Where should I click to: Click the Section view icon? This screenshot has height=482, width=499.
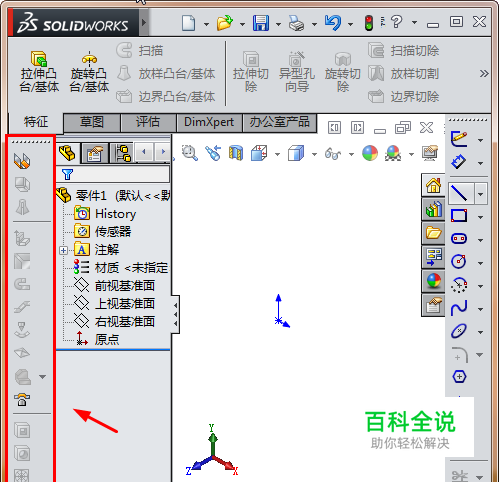click(236, 153)
